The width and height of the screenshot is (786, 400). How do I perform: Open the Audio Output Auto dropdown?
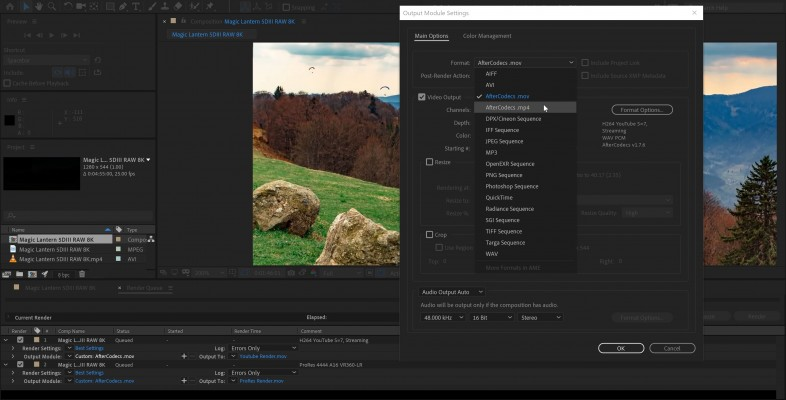click(451, 292)
